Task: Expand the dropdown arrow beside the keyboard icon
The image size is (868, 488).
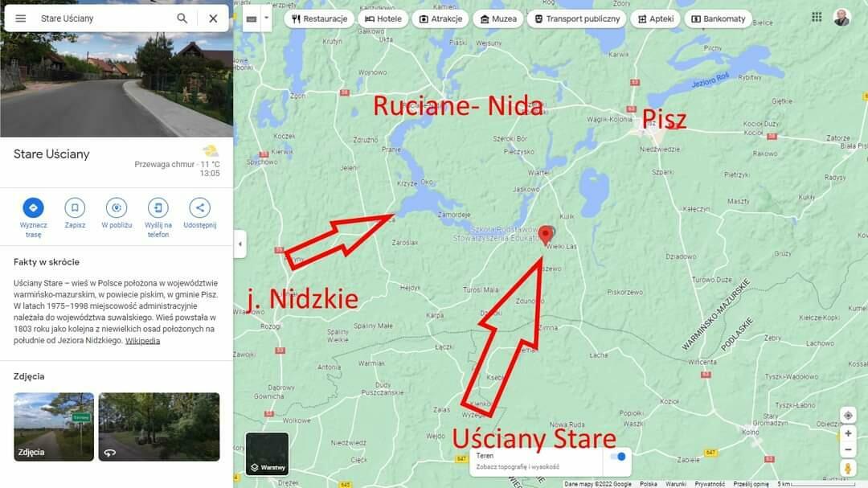Action: point(266,18)
